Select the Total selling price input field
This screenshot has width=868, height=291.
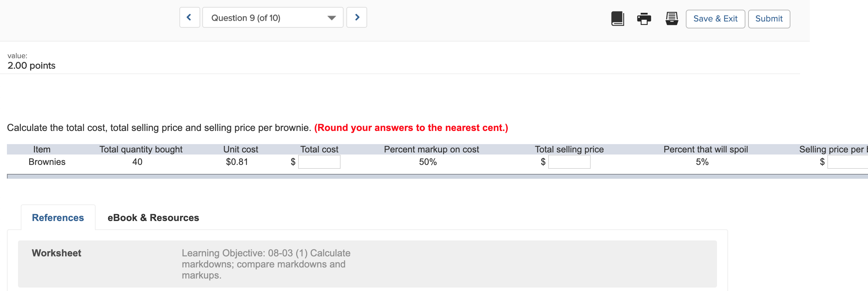click(x=569, y=162)
